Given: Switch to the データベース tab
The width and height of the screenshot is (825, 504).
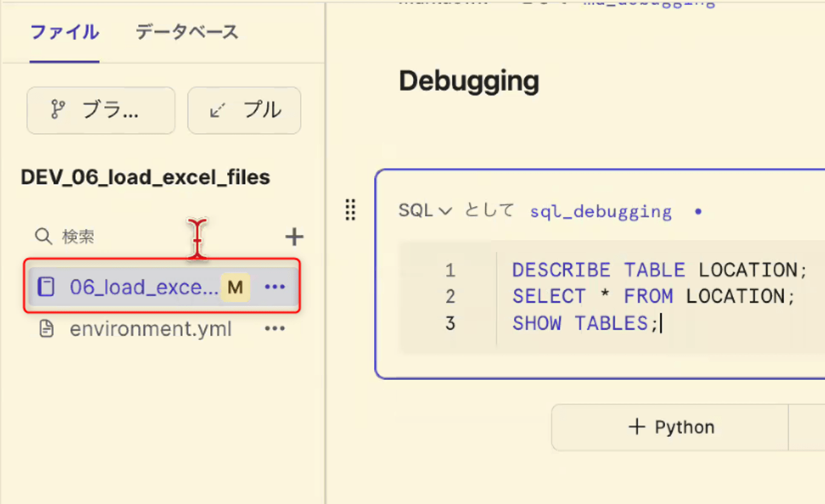Looking at the screenshot, I should click(x=186, y=32).
